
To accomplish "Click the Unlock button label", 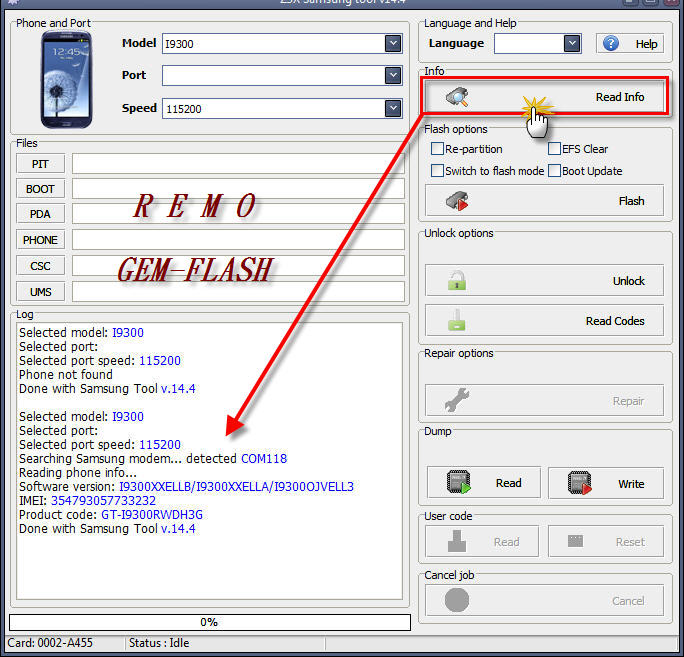I will pos(629,281).
